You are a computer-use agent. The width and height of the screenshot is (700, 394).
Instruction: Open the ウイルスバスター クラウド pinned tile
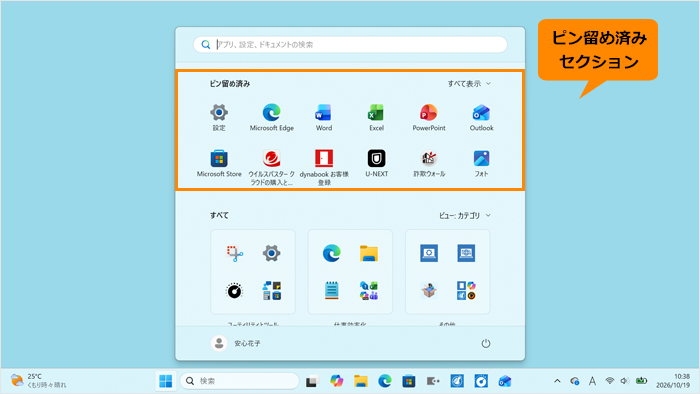(271, 167)
